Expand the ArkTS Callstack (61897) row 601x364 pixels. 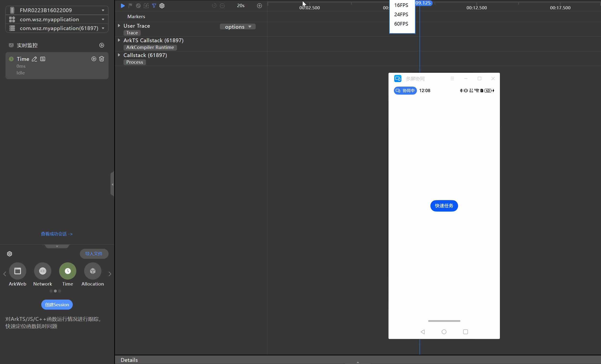[x=119, y=40]
